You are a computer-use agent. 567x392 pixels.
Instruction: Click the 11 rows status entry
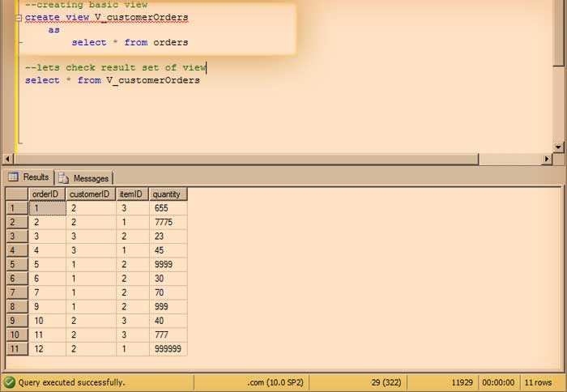[538, 382]
